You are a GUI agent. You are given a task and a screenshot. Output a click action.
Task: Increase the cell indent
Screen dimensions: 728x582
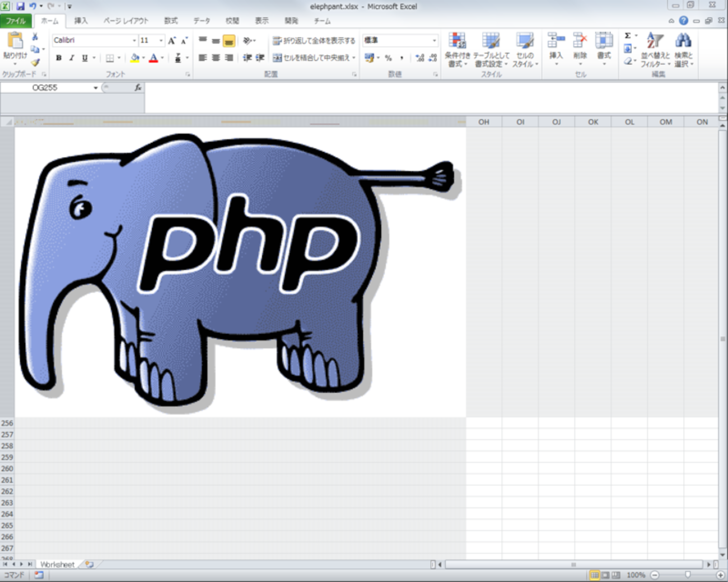pos(260,58)
